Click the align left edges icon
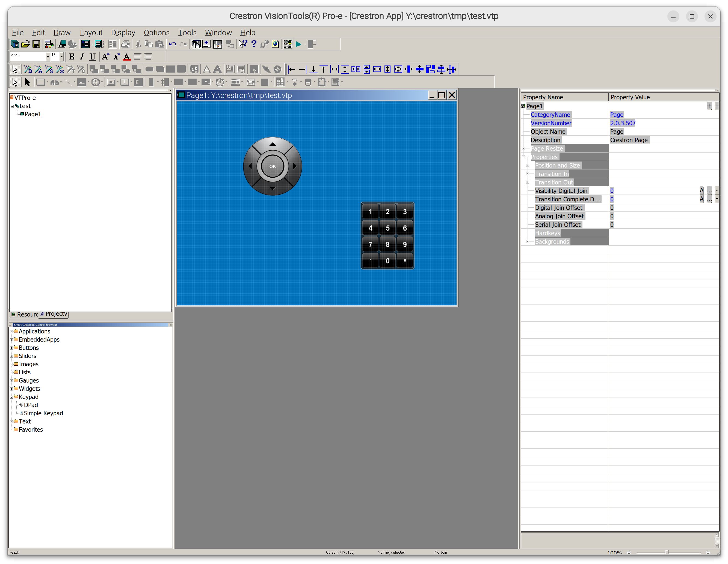728x564 pixels. coord(292,69)
